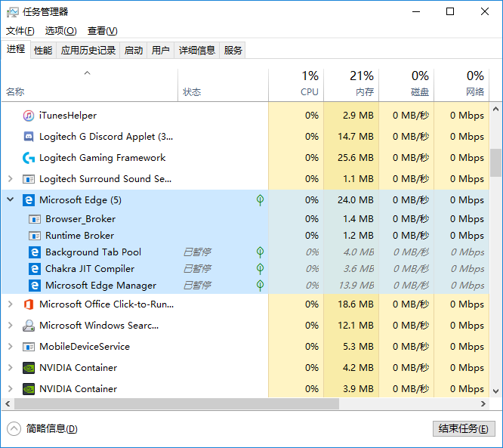This screenshot has height=448, width=503.
Task: Select the 进程 tab
Action: pyautogui.click(x=16, y=49)
